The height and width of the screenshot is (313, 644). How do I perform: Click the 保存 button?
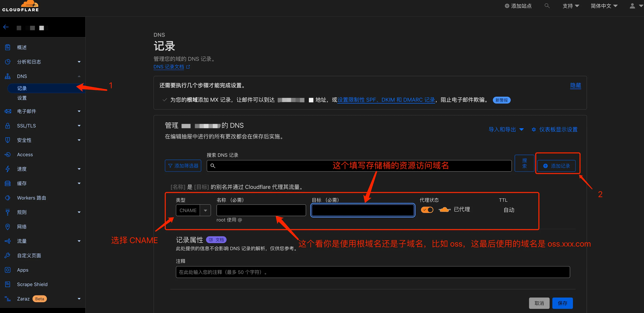point(562,303)
